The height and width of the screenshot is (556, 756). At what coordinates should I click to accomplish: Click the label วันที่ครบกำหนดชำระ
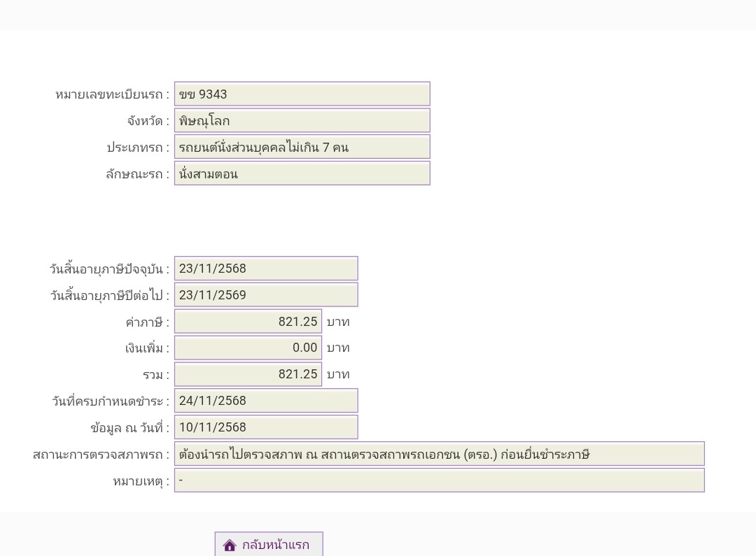pyautogui.click(x=111, y=401)
